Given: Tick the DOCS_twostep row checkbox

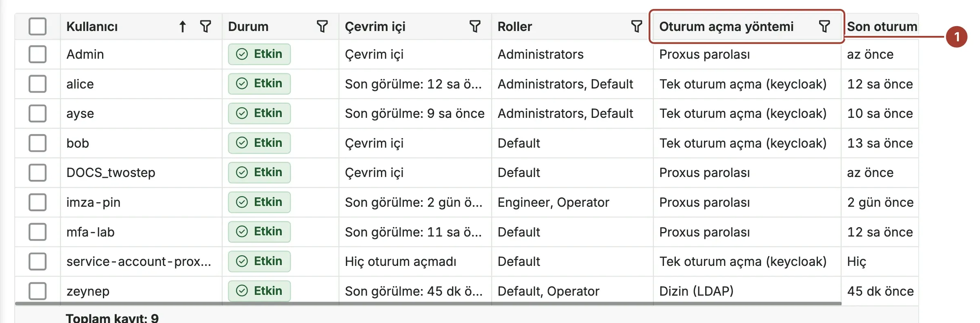Looking at the screenshot, I should click(x=38, y=173).
